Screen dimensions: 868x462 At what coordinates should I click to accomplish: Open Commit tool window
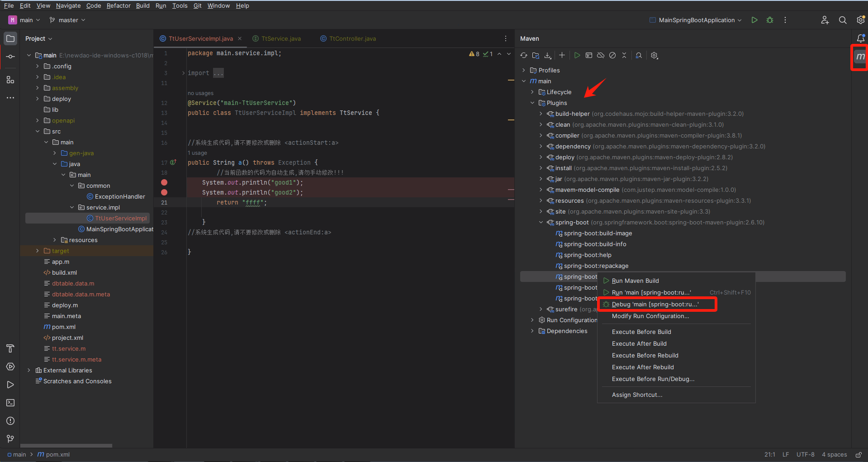[10, 57]
